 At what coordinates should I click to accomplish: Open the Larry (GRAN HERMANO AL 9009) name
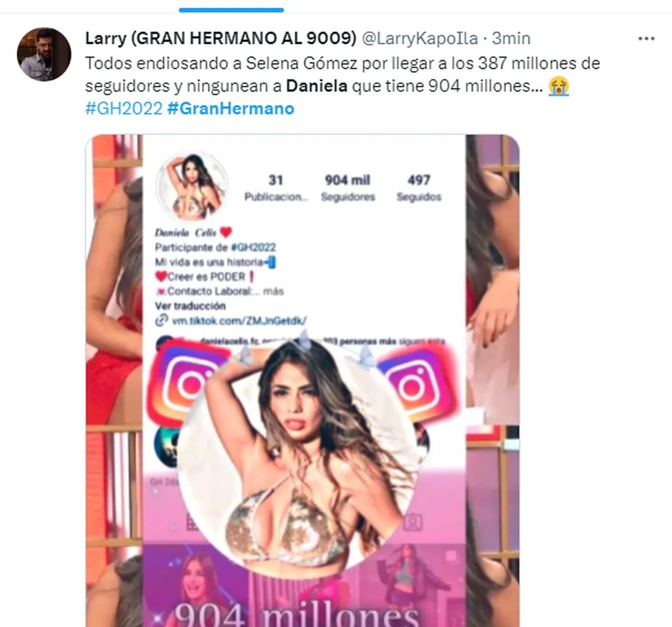click(x=221, y=38)
